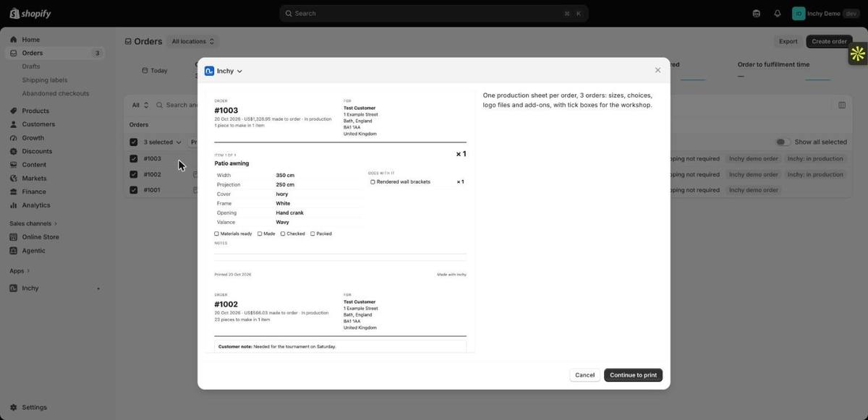This screenshot has width=868, height=420.
Task: Enable the 'Show all selected' switch
Action: [783, 142]
